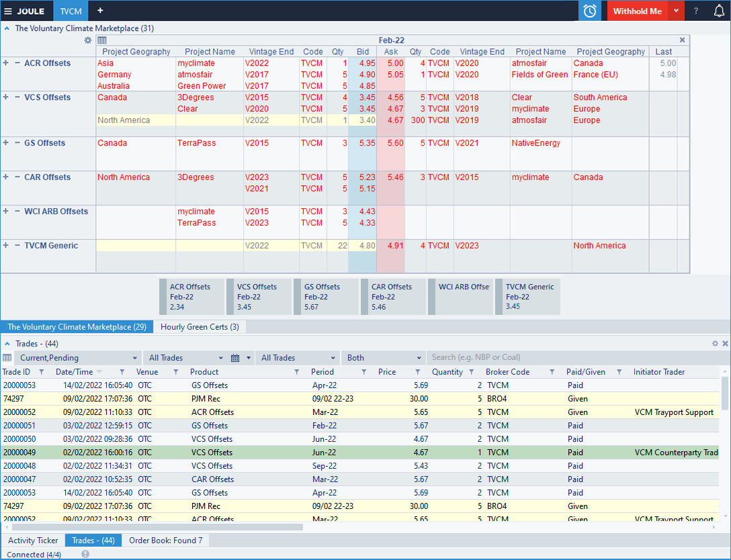Select The Voluntary Climate Marketplace (29) tab

[77, 326]
